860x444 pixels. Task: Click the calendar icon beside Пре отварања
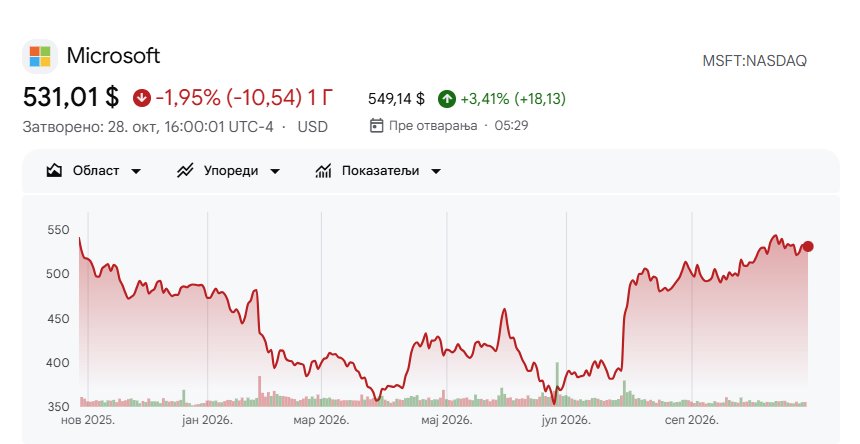tap(376, 126)
